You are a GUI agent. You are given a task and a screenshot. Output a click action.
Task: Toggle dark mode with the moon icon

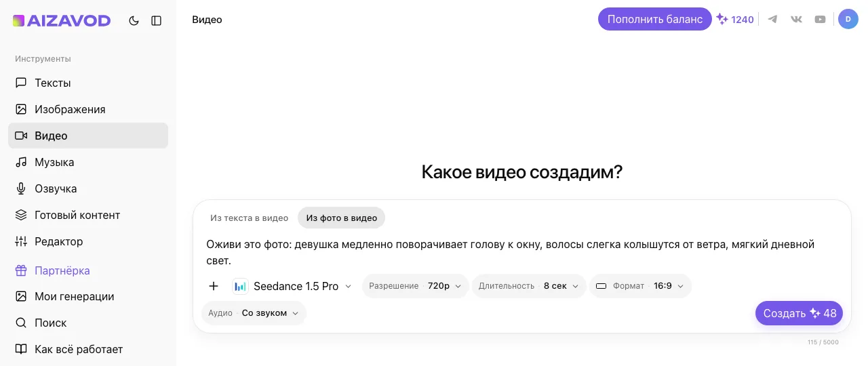point(134,20)
